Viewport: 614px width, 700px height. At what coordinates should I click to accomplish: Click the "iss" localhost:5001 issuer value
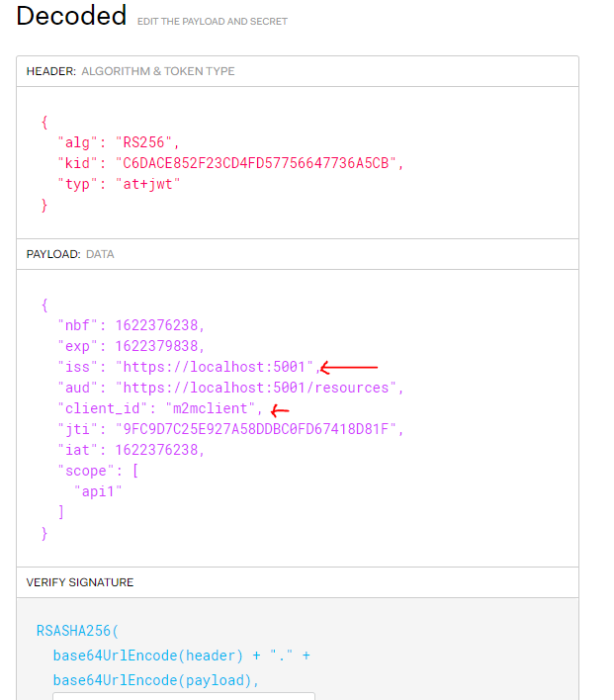(x=215, y=367)
